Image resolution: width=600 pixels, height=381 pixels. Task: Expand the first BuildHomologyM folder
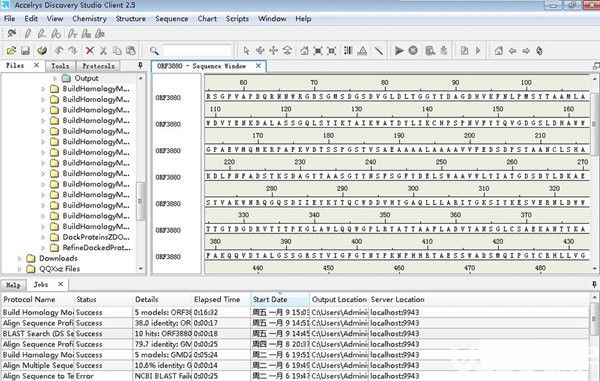pos(43,89)
